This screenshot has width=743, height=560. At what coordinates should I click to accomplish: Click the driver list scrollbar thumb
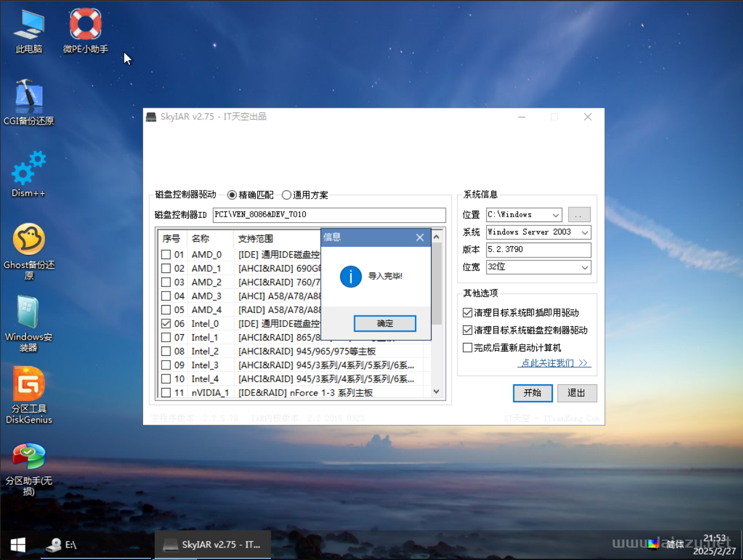[x=436, y=283]
